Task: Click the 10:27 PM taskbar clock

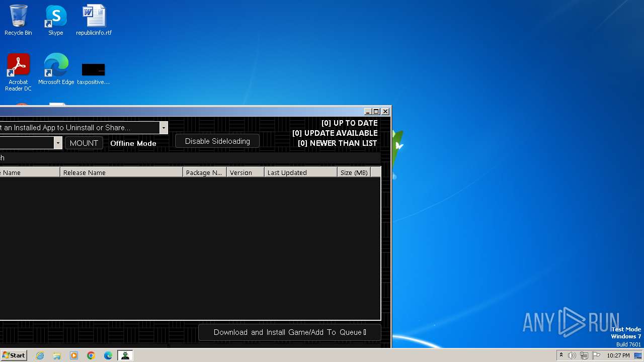Action: pos(618,355)
